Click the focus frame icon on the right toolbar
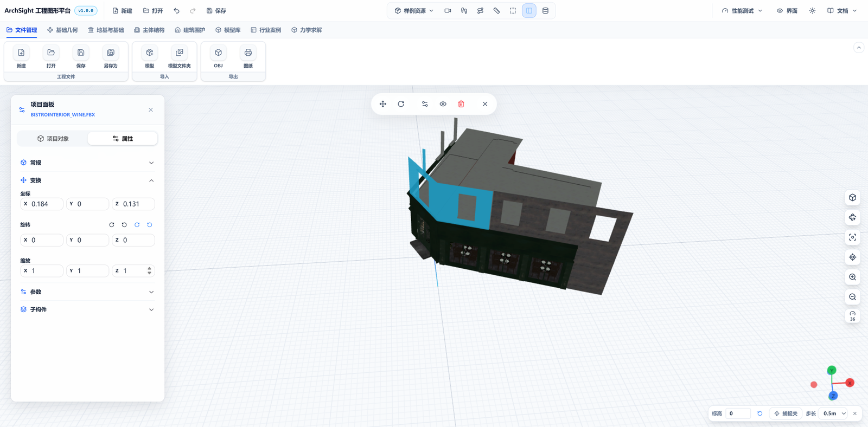Viewport: 868px width, 427px height. click(853, 237)
